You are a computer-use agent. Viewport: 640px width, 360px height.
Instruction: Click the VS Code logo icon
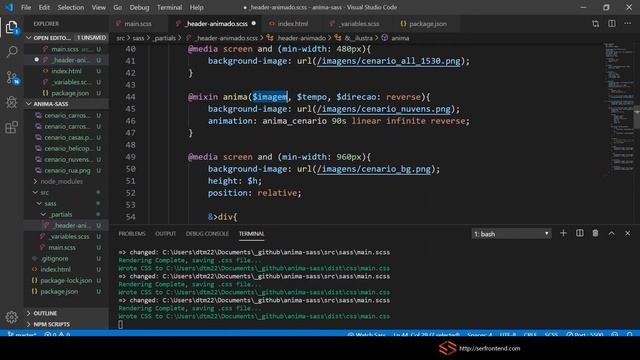click(x=9, y=7)
